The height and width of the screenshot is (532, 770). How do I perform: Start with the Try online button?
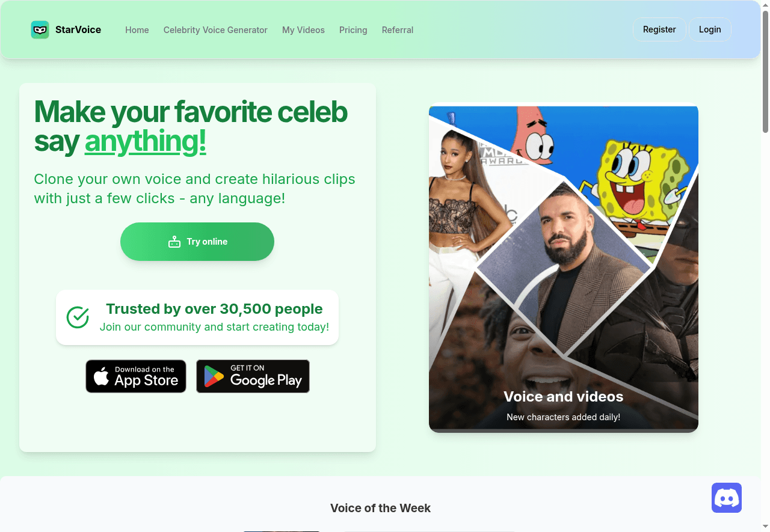click(197, 242)
